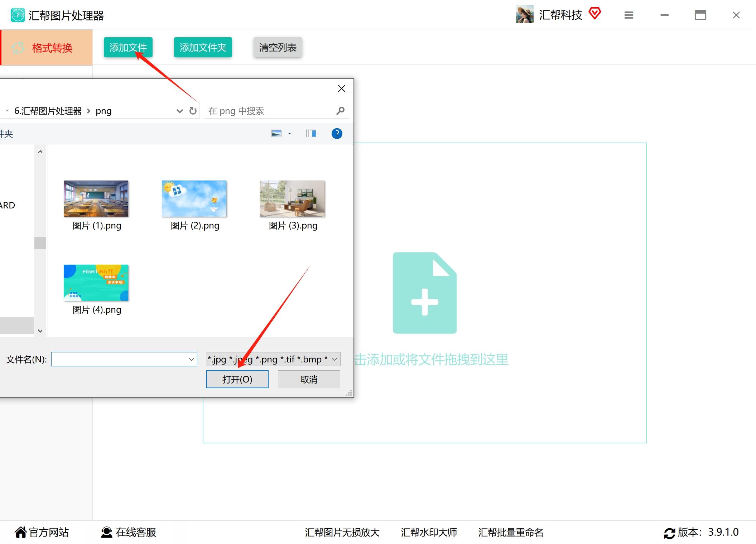The image size is (756, 544).
Task: Select the 图片 (2).png thumbnail
Action: coord(194,199)
